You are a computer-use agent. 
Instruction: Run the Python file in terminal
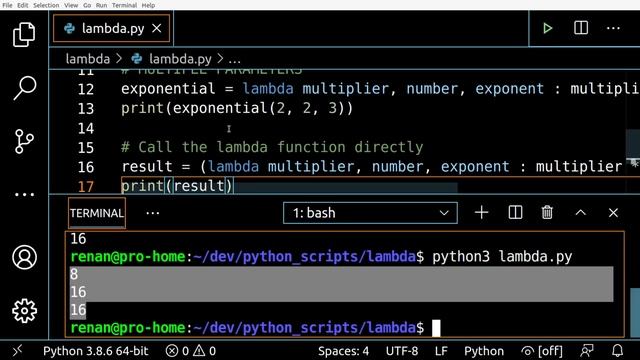[547, 28]
